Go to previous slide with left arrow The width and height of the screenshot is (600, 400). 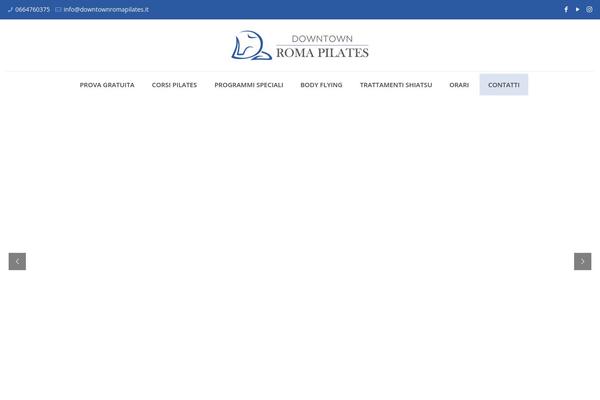click(17, 261)
